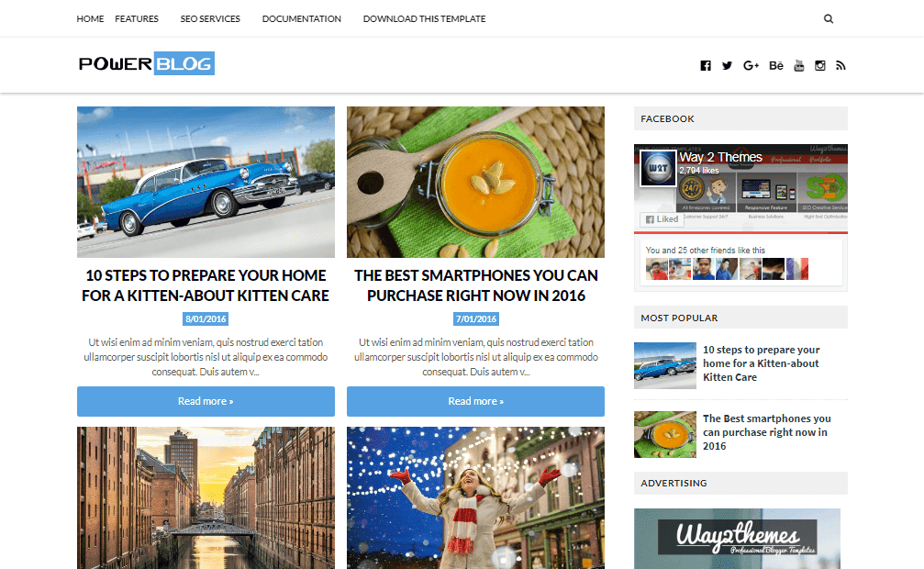Open the Behance icon link
Viewport: 924px width, 569px height.
[x=776, y=65]
